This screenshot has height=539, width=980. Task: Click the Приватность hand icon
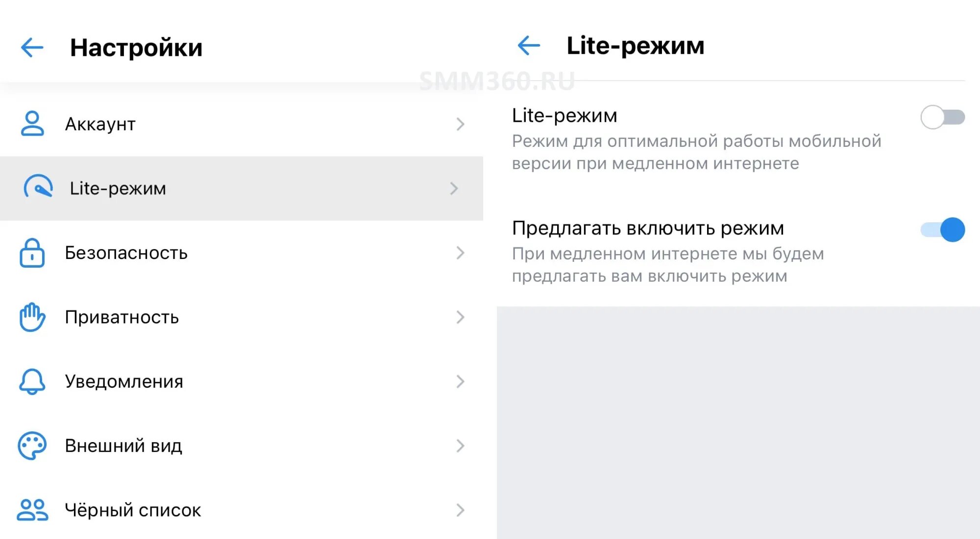pos(32,317)
